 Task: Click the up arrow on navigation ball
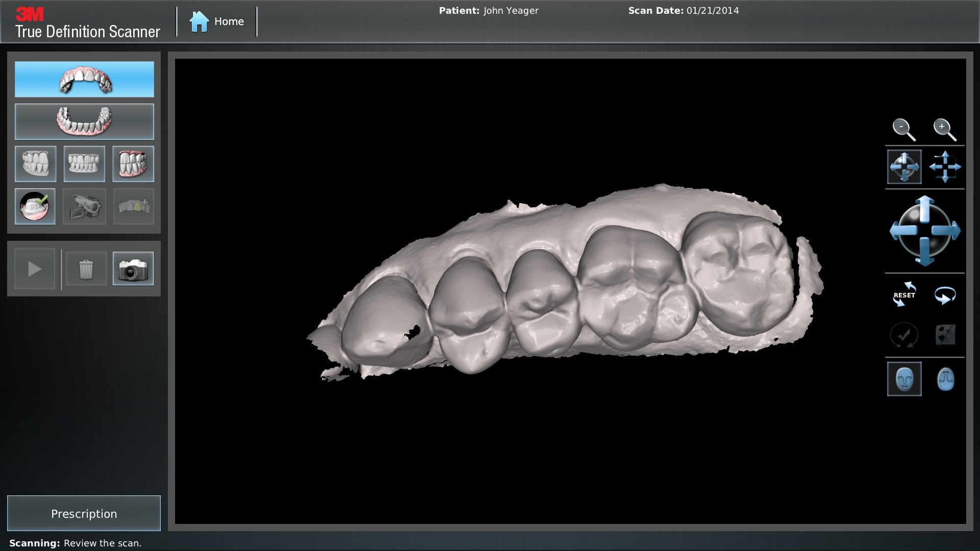[925, 208]
